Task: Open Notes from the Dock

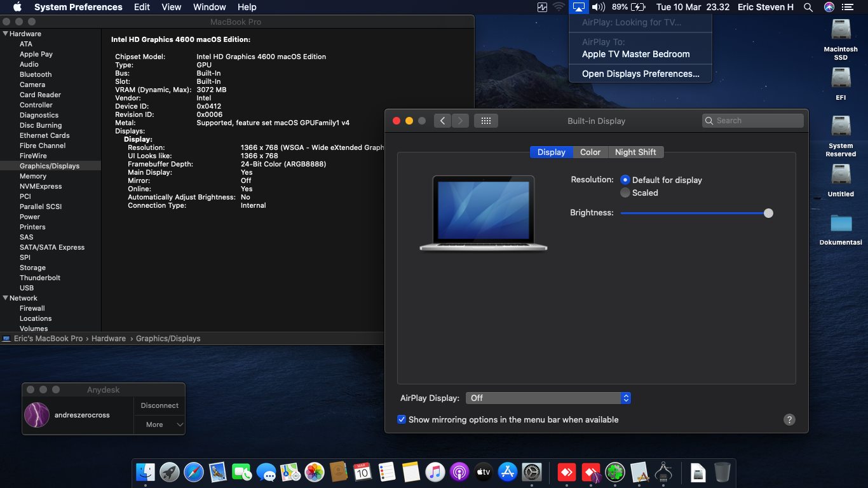Action: click(x=411, y=472)
